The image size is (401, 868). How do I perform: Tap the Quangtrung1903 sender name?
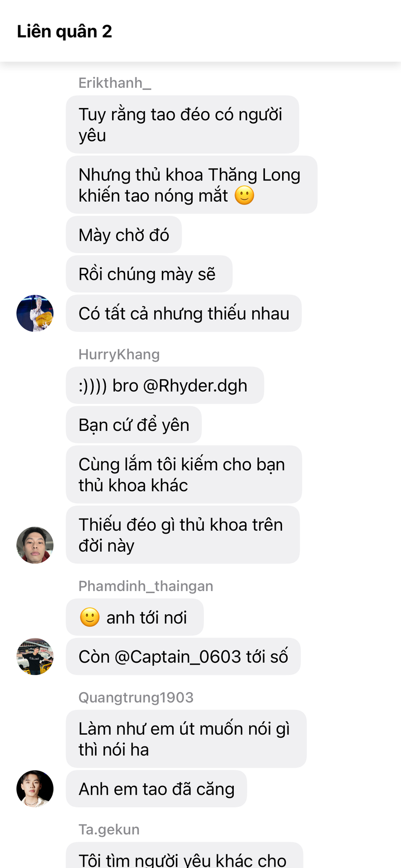click(x=136, y=698)
